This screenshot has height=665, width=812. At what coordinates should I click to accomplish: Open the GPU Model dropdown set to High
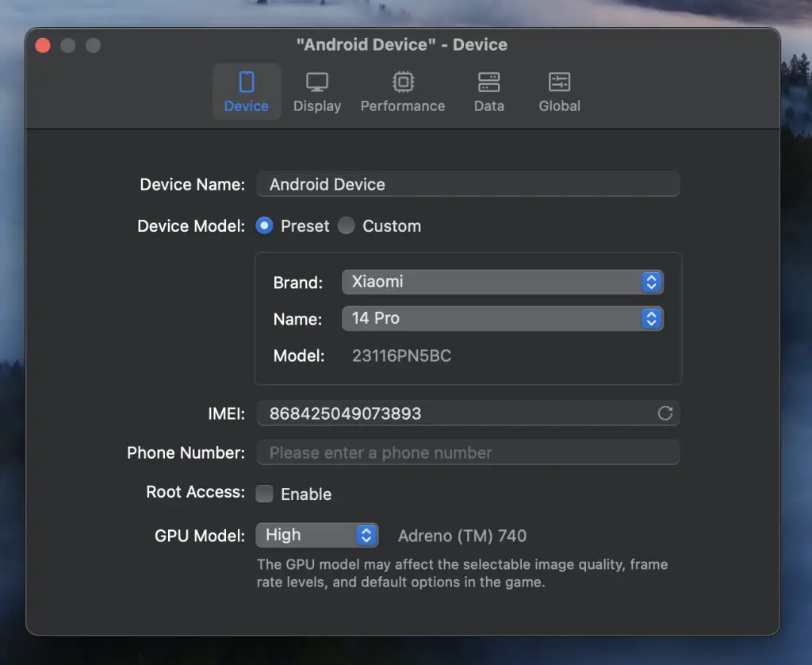[316, 536]
